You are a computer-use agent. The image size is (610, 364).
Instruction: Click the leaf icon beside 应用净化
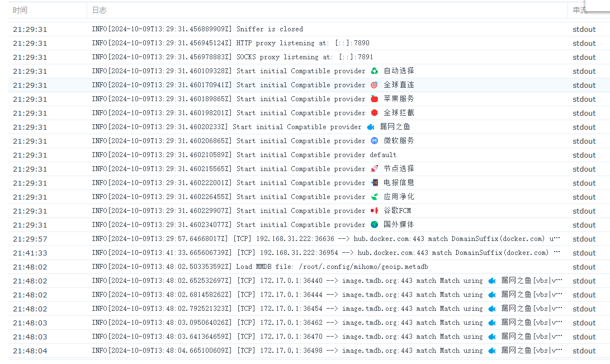pos(375,197)
